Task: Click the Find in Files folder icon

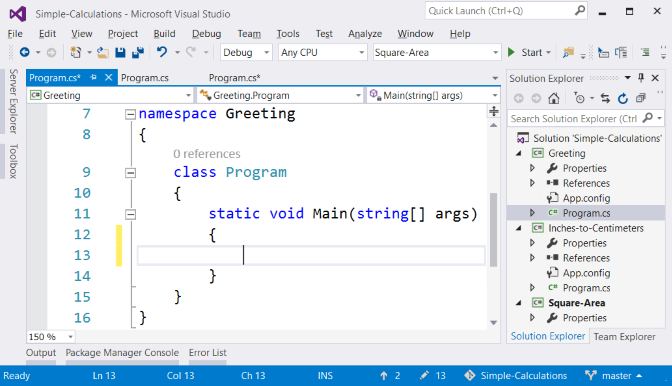Action: pos(568,53)
